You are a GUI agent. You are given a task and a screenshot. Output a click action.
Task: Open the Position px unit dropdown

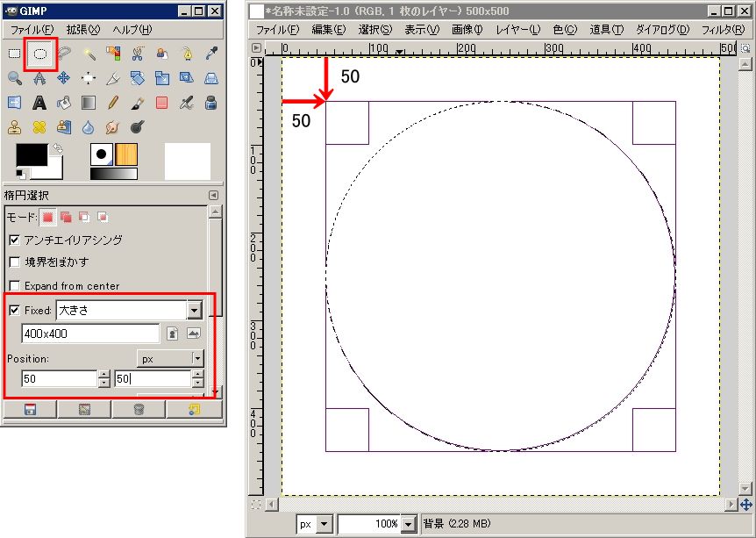pos(171,359)
